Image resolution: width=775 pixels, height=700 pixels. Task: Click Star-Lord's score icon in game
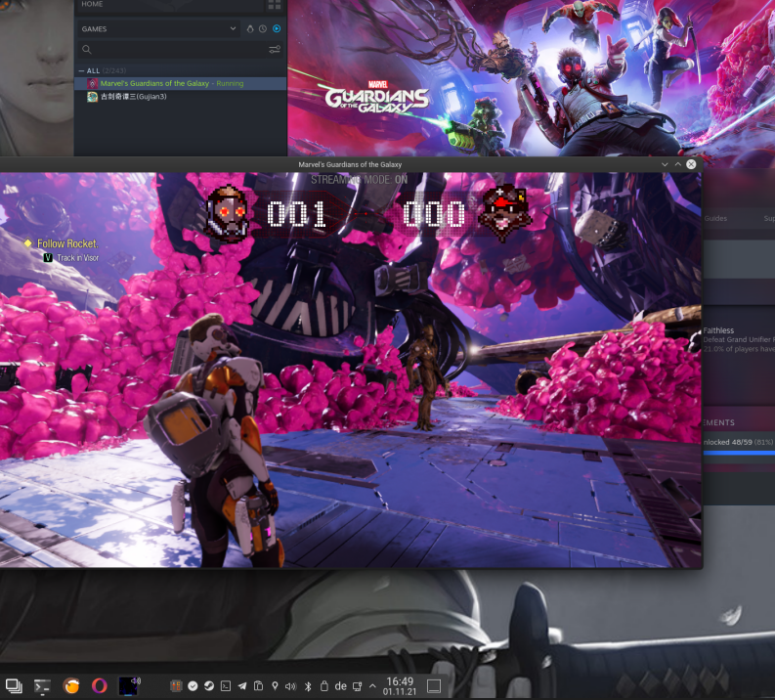pyautogui.click(x=227, y=213)
